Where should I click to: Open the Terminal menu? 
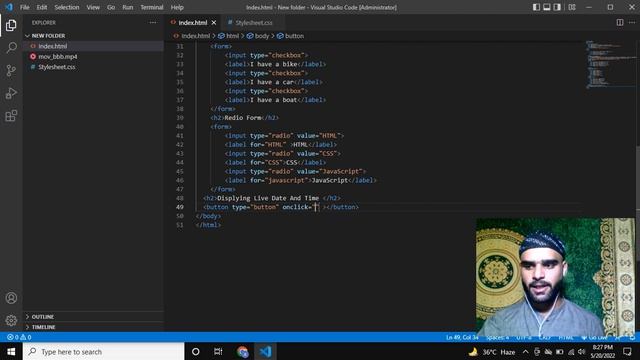pyautogui.click(x=152, y=7)
